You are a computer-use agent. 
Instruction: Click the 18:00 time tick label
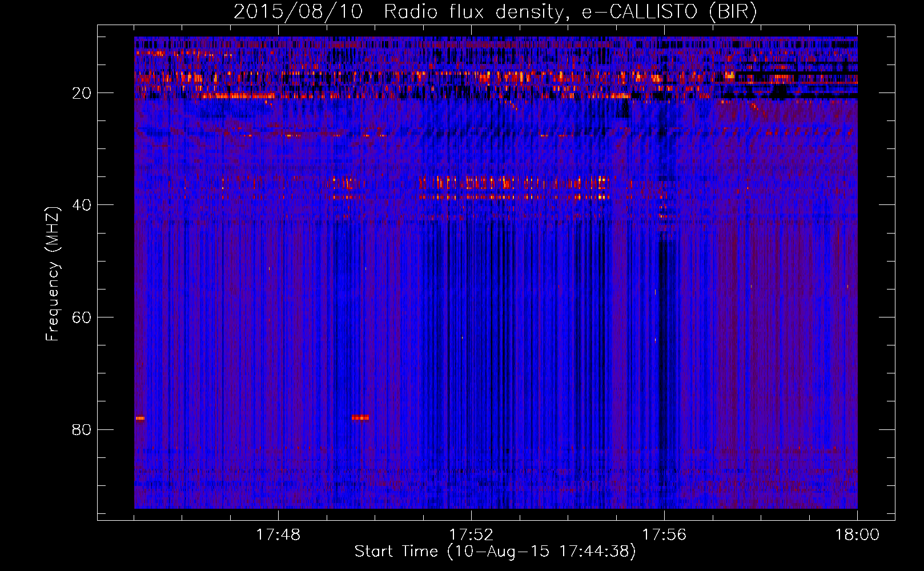[857, 535]
